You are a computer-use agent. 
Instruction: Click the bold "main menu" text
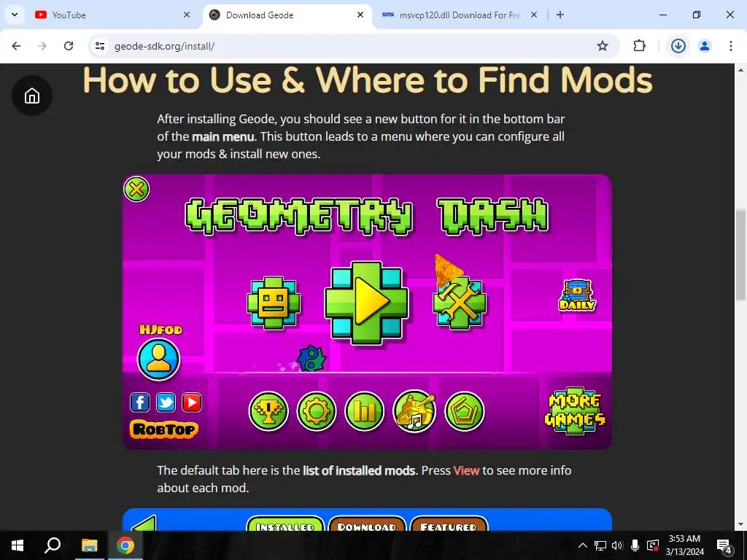point(223,136)
